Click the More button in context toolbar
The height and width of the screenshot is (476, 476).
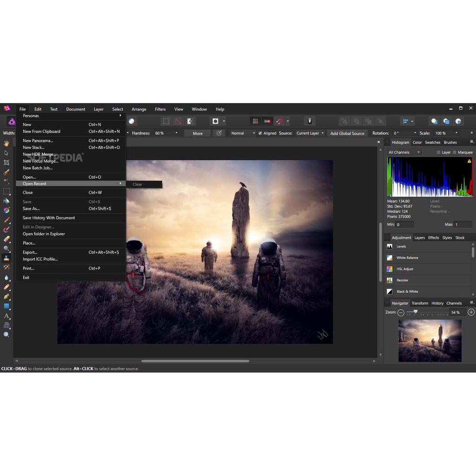click(x=198, y=133)
